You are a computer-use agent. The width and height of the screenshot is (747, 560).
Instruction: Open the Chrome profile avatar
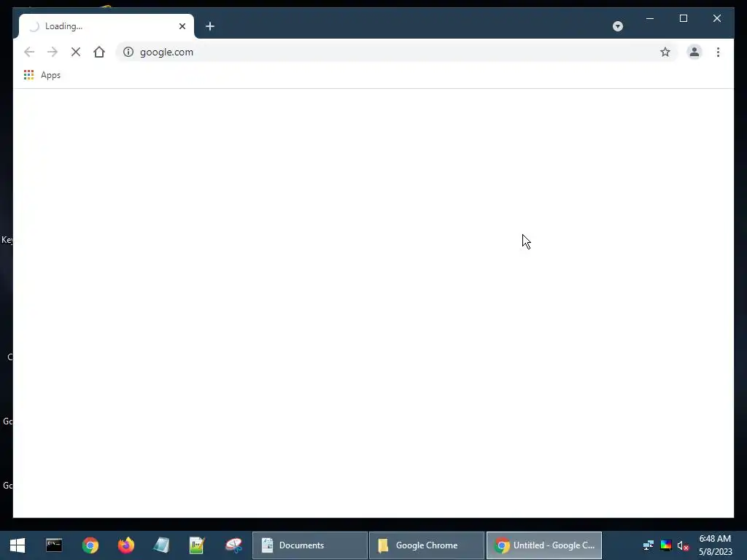click(x=694, y=52)
